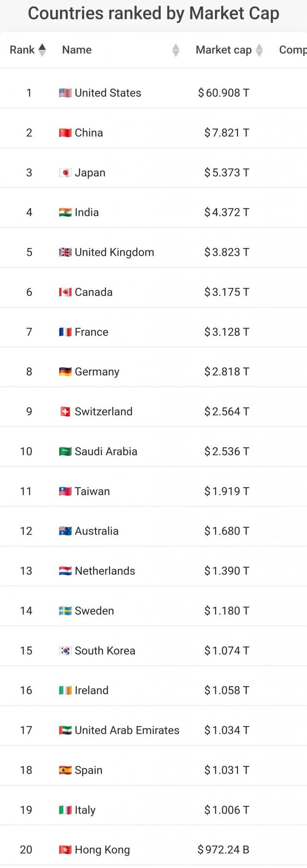The width and height of the screenshot is (307, 868).
Task: Open the United Arab Emirates link
Action: coord(127,730)
